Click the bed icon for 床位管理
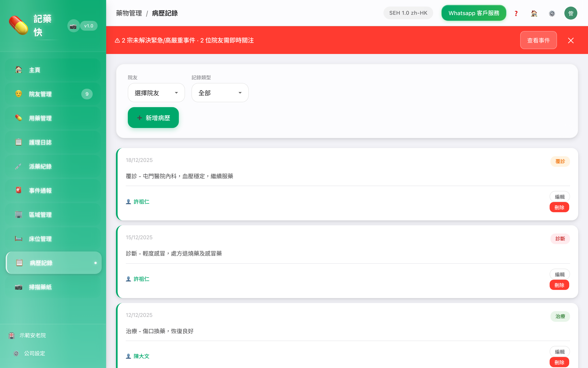Viewport: 588px width, 368px height. point(18,239)
